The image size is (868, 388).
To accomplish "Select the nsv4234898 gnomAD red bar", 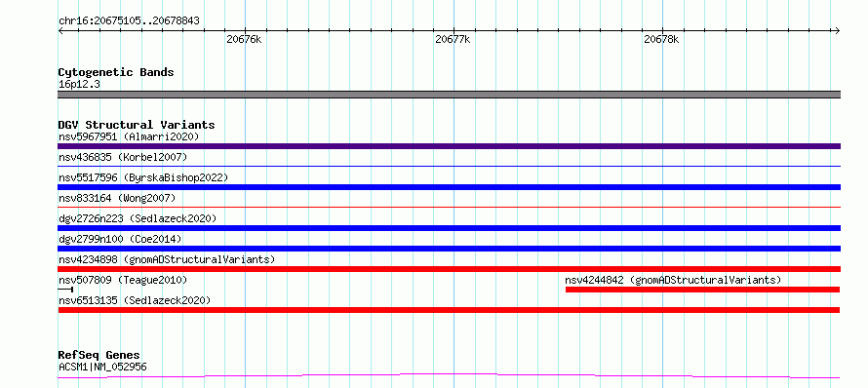I will coord(449,269).
